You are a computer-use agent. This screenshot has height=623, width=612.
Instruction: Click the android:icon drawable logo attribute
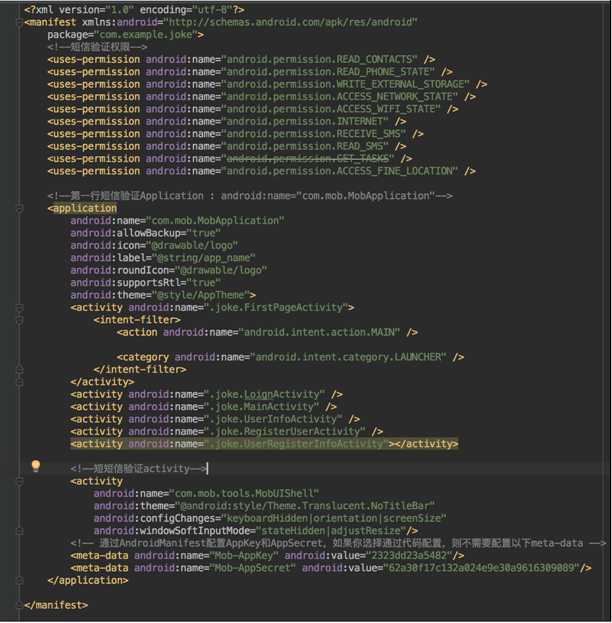coord(154,246)
